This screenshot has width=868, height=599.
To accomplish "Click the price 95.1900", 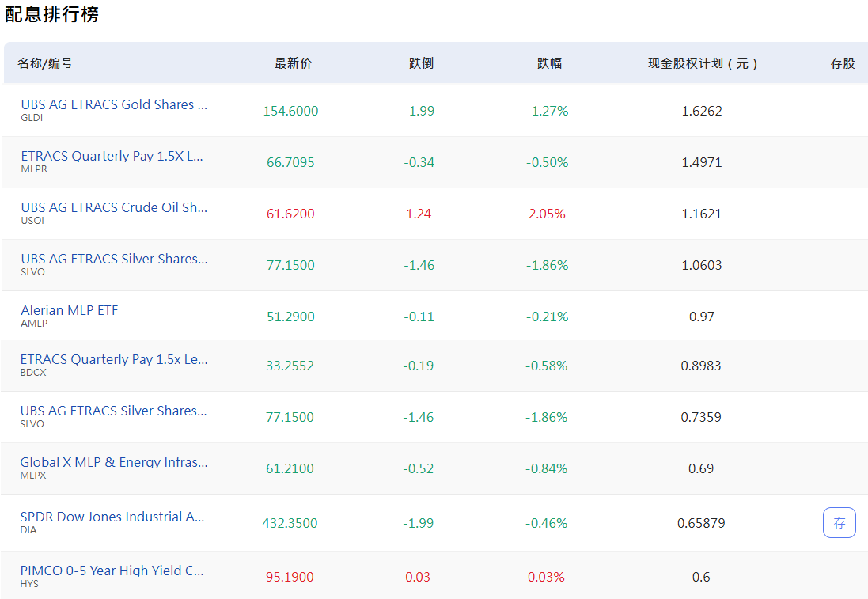I will click(x=290, y=577).
